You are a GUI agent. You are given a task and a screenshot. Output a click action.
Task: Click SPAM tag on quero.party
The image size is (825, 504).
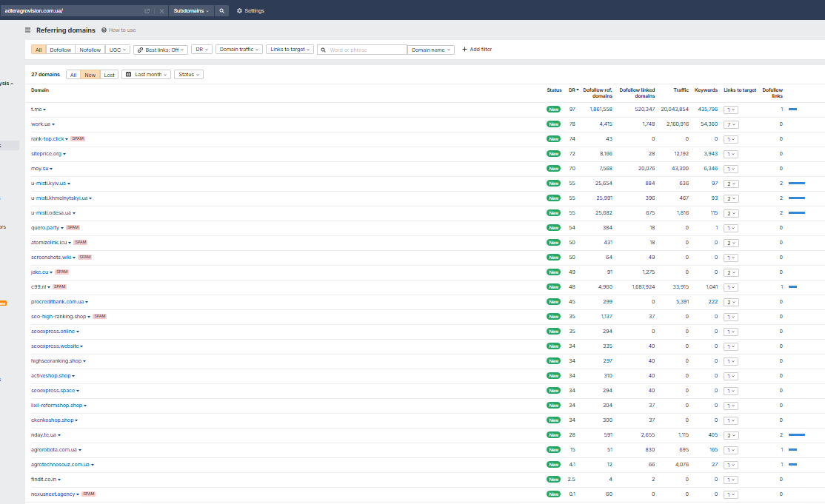73,227
